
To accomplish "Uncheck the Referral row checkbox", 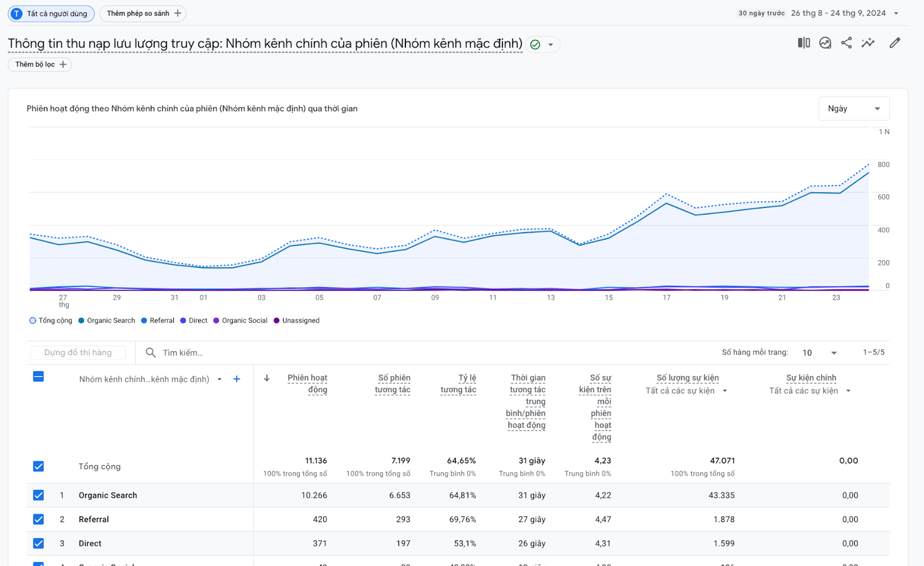I will coord(38,519).
